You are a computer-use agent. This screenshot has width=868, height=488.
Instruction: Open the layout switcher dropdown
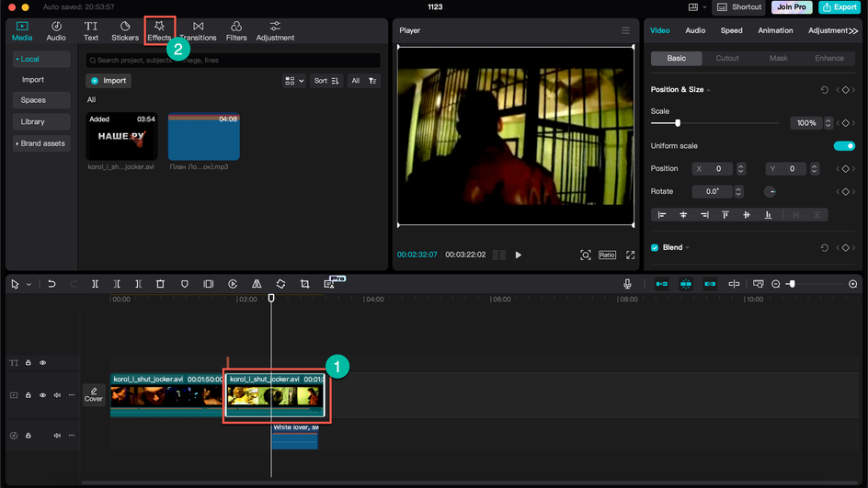coord(697,7)
